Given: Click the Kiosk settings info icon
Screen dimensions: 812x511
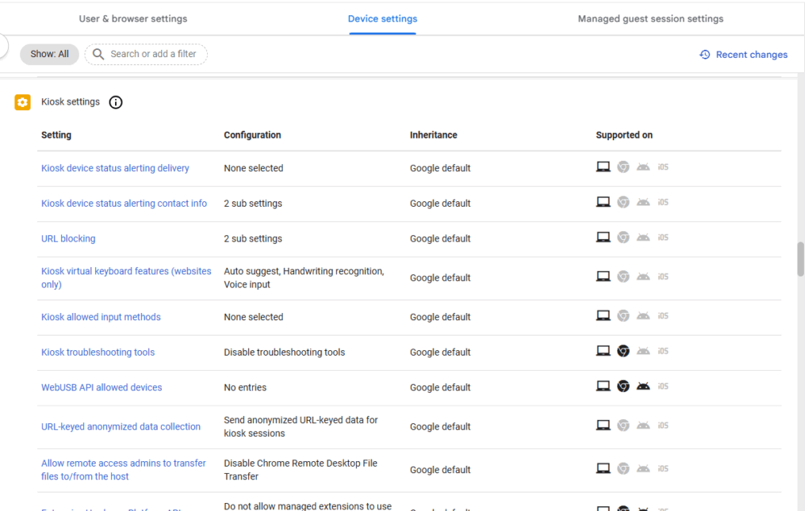Looking at the screenshot, I should coord(116,102).
